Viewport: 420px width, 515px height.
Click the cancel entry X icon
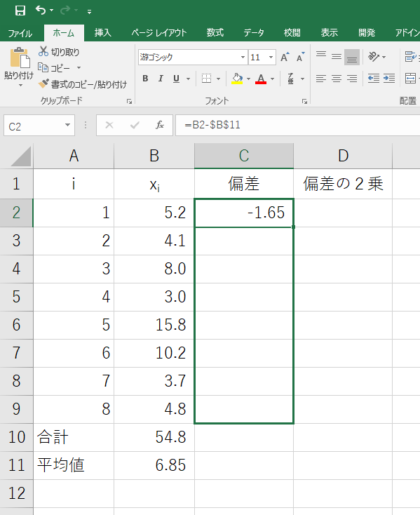click(109, 125)
